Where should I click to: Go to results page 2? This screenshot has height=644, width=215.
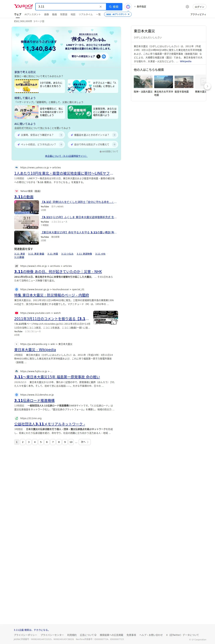[23, 442]
